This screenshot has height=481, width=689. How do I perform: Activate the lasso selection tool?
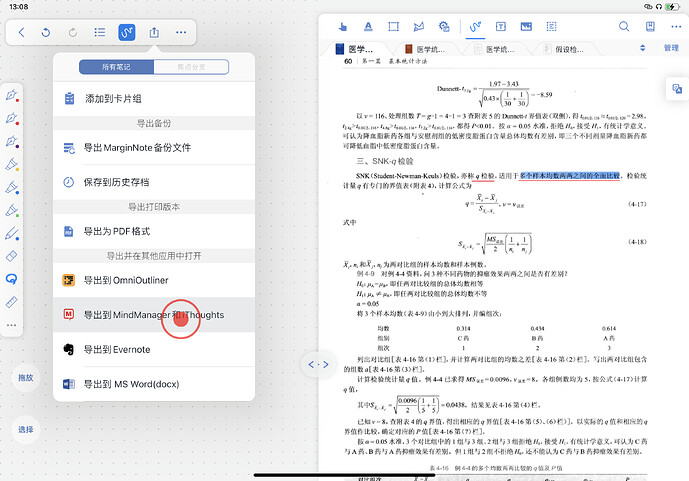tap(12, 279)
